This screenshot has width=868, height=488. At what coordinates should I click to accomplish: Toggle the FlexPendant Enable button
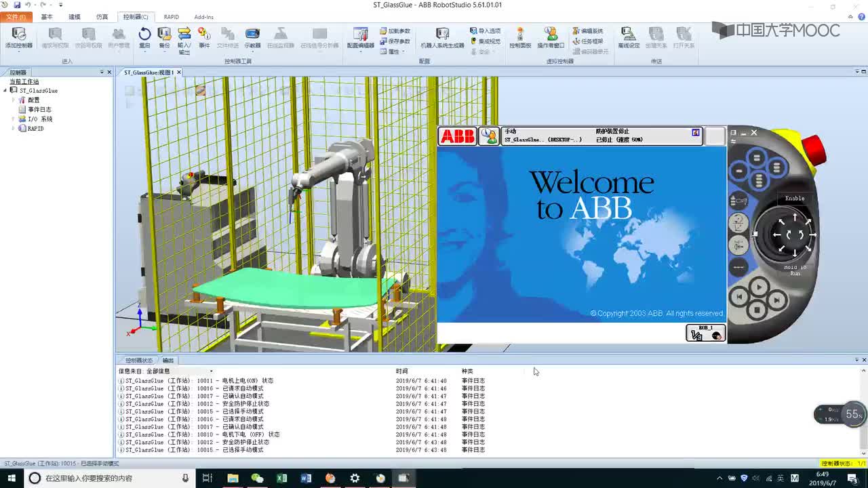pyautogui.click(x=795, y=199)
